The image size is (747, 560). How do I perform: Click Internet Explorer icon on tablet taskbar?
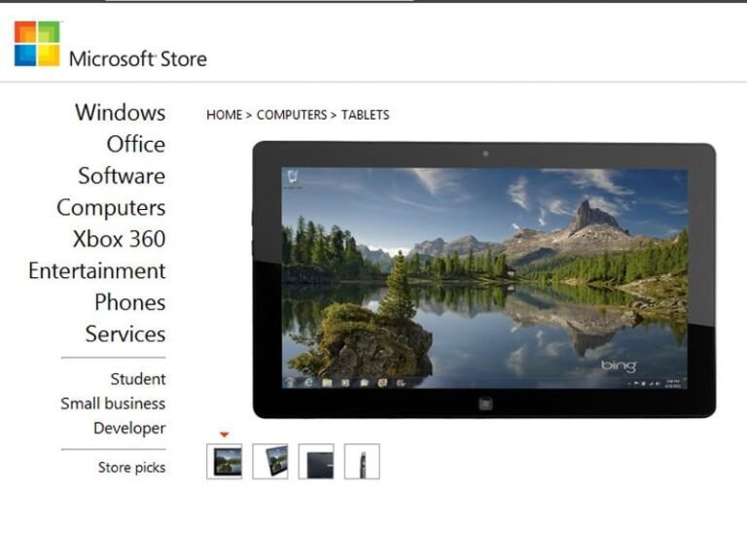point(308,382)
